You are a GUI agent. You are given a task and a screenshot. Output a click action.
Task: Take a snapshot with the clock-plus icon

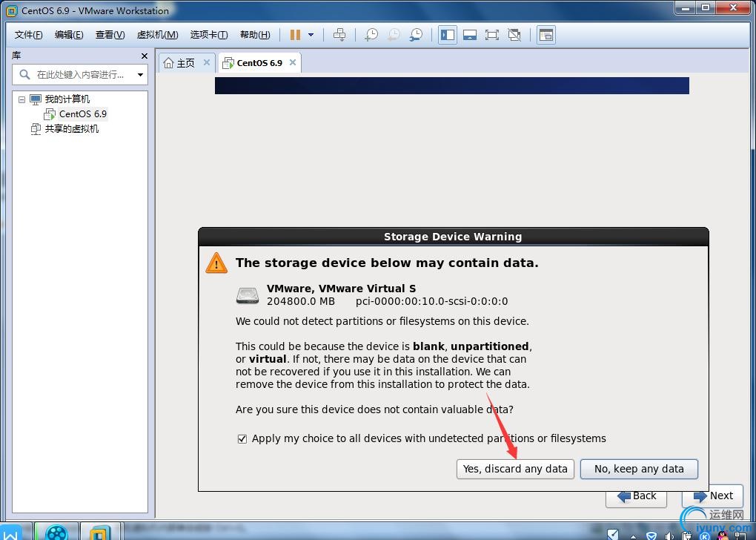click(x=371, y=35)
